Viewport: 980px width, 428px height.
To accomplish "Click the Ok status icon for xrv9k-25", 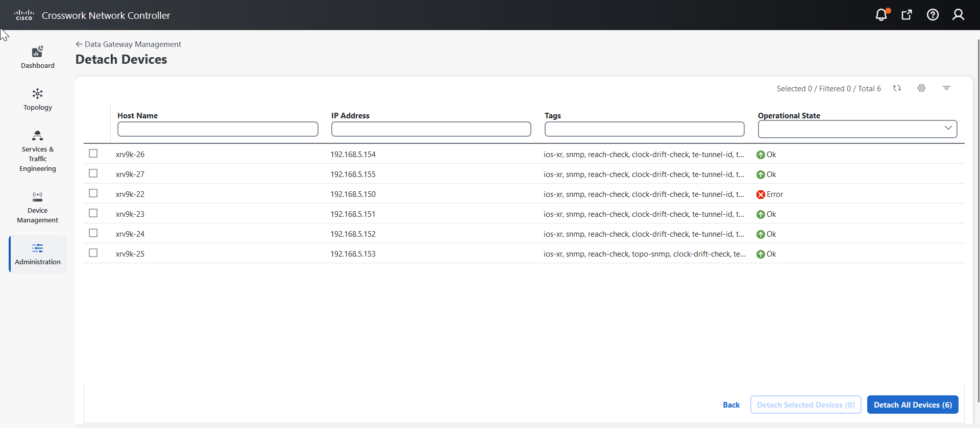I will [x=761, y=254].
